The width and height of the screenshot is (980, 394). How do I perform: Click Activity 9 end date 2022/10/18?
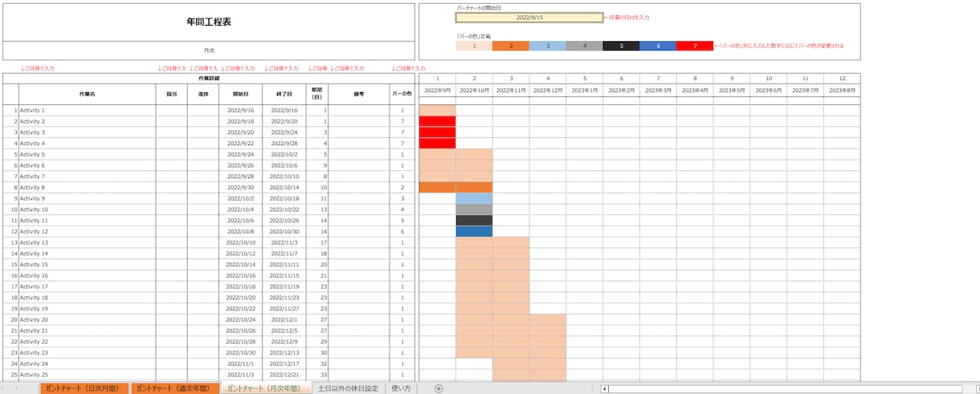284,198
